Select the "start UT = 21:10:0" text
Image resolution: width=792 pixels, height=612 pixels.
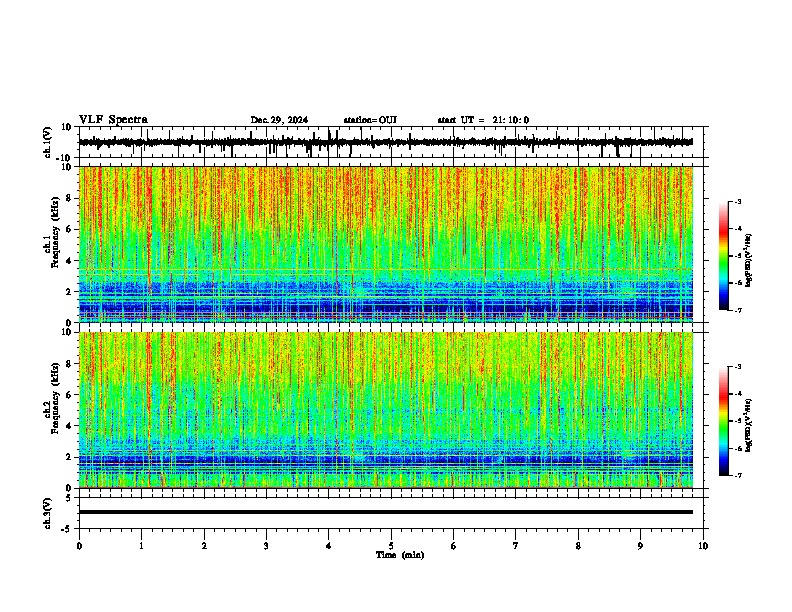(483, 120)
